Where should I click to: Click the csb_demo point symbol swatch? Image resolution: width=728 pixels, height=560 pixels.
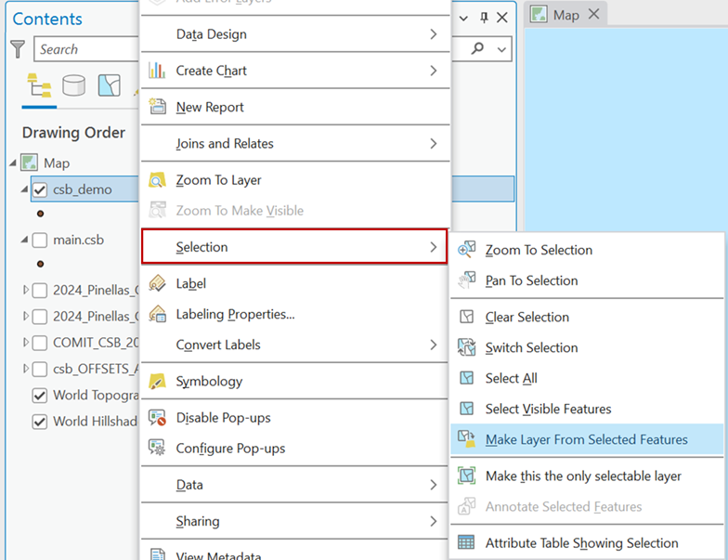39,213
